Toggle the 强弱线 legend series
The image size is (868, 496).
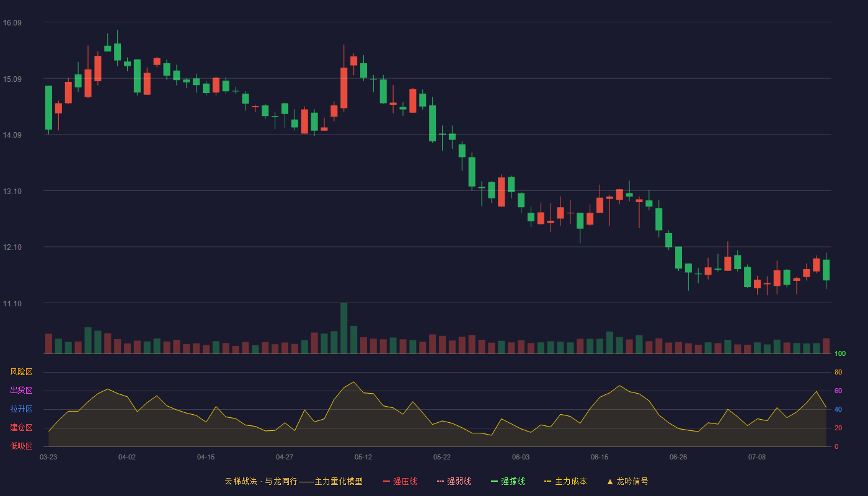coord(454,481)
